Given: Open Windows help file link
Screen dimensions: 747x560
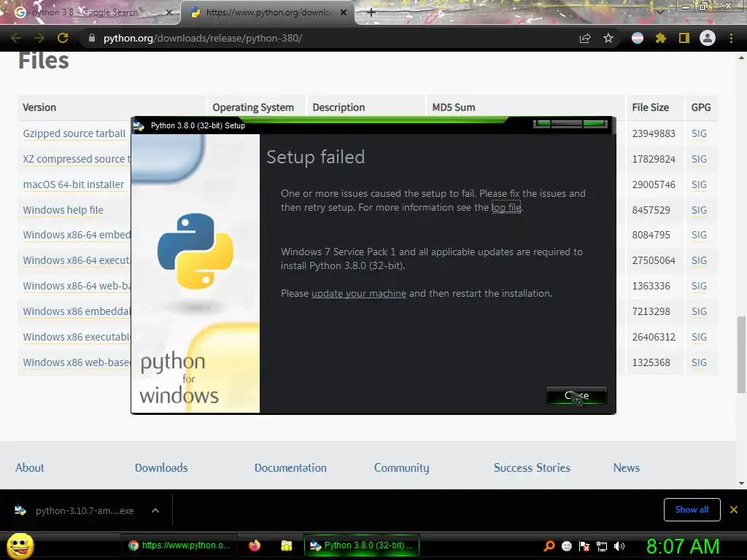Looking at the screenshot, I should tap(63, 210).
